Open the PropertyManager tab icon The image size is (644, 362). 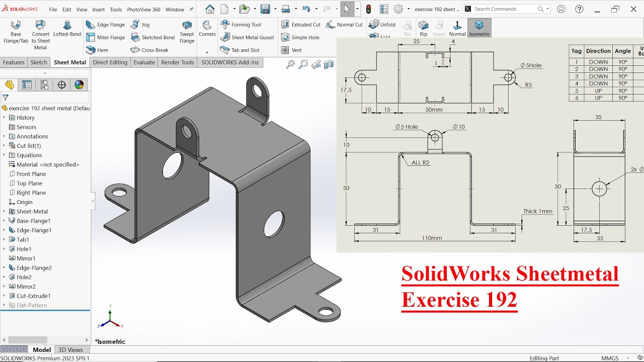[x=27, y=85]
